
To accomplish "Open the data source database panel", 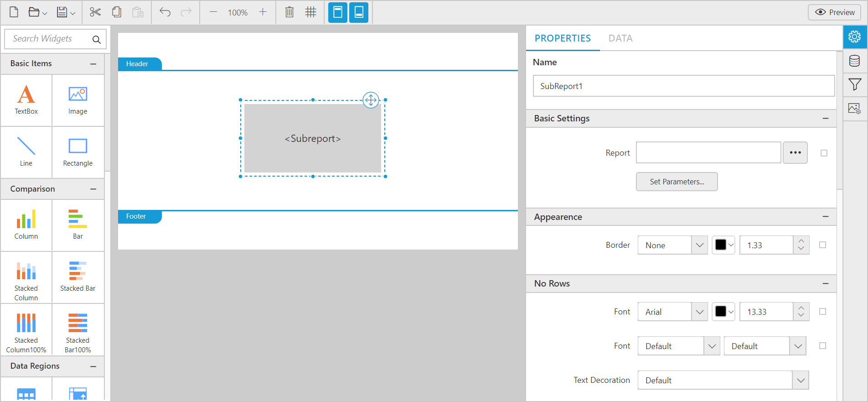I will pyautogui.click(x=855, y=61).
